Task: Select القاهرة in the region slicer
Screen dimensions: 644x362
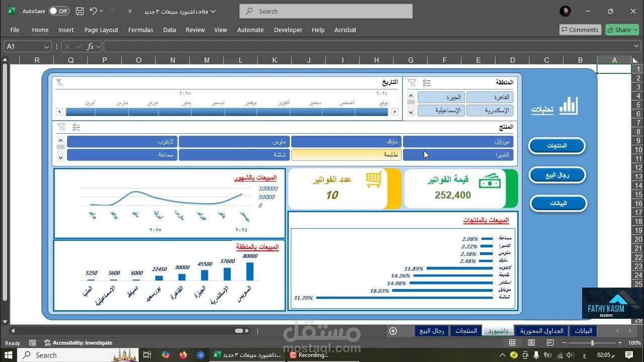Action: (490, 97)
